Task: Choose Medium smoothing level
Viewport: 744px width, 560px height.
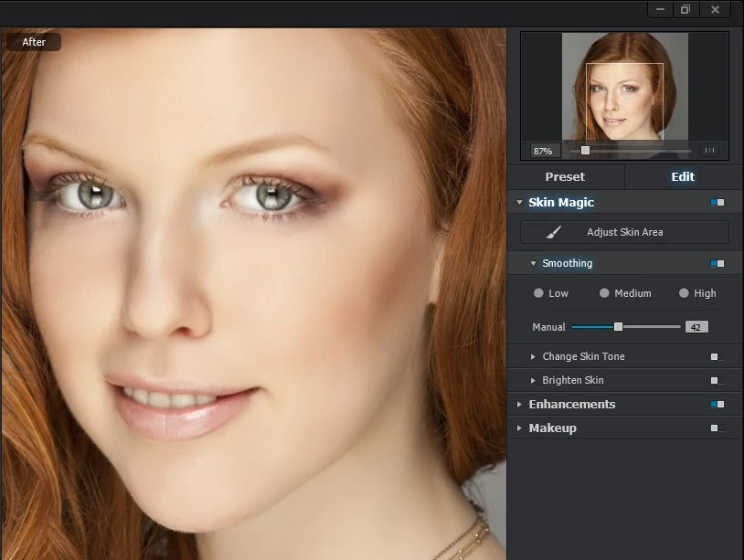Action: (604, 293)
